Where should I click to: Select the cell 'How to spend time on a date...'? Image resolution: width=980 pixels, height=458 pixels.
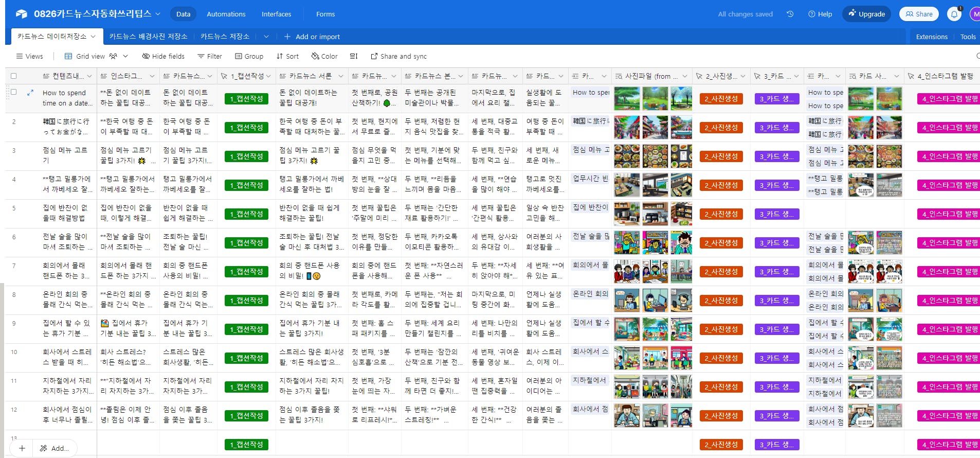coord(67,98)
